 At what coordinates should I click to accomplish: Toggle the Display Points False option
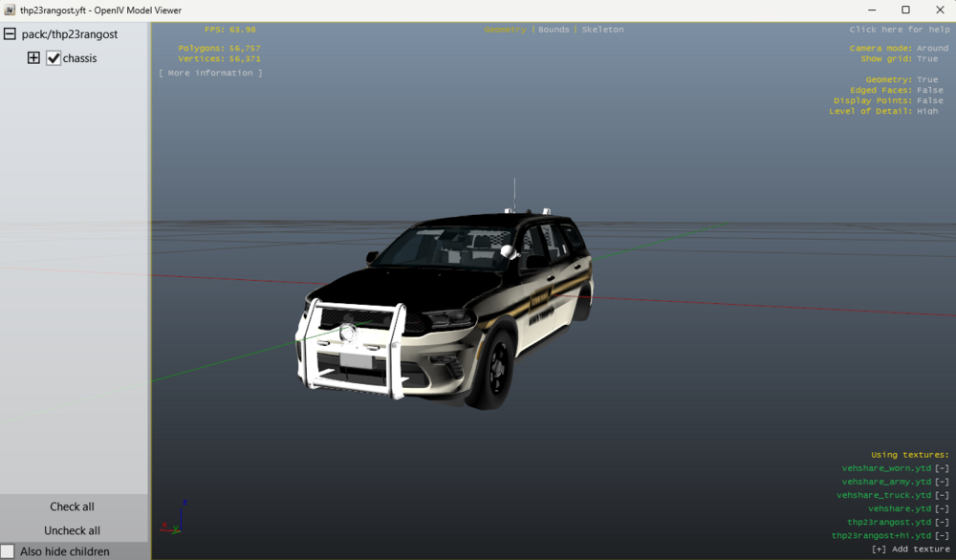click(x=930, y=100)
